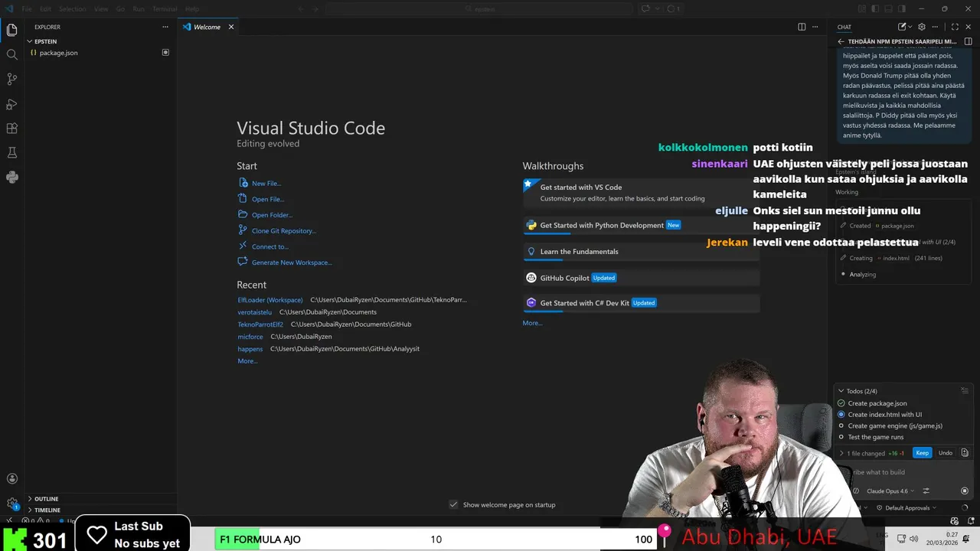
Task: Click the split editor icon
Action: 802,27
